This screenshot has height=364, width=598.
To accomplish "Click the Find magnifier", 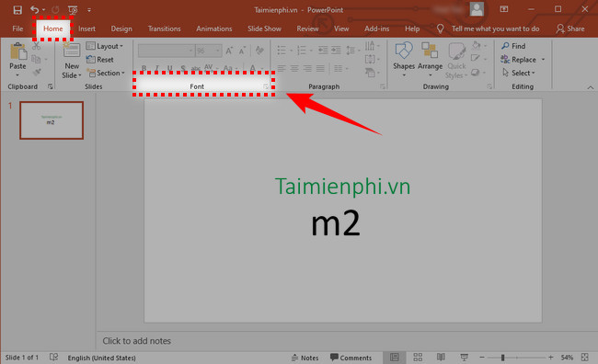I will click(505, 46).
